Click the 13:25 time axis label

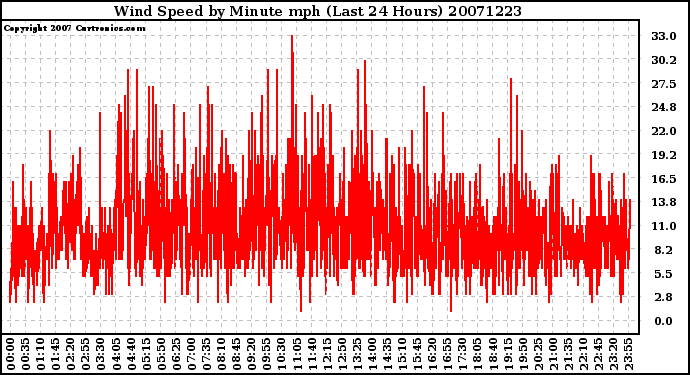pos(357,354)
